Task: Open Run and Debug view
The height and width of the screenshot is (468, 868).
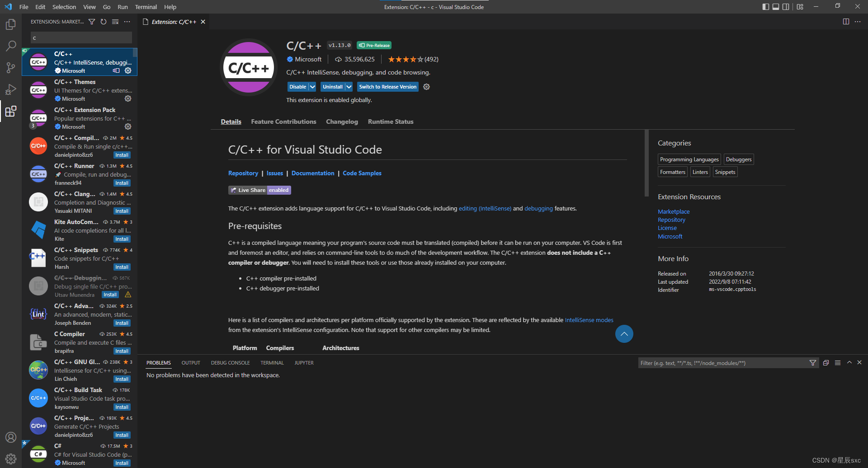Action: [11, 89]
